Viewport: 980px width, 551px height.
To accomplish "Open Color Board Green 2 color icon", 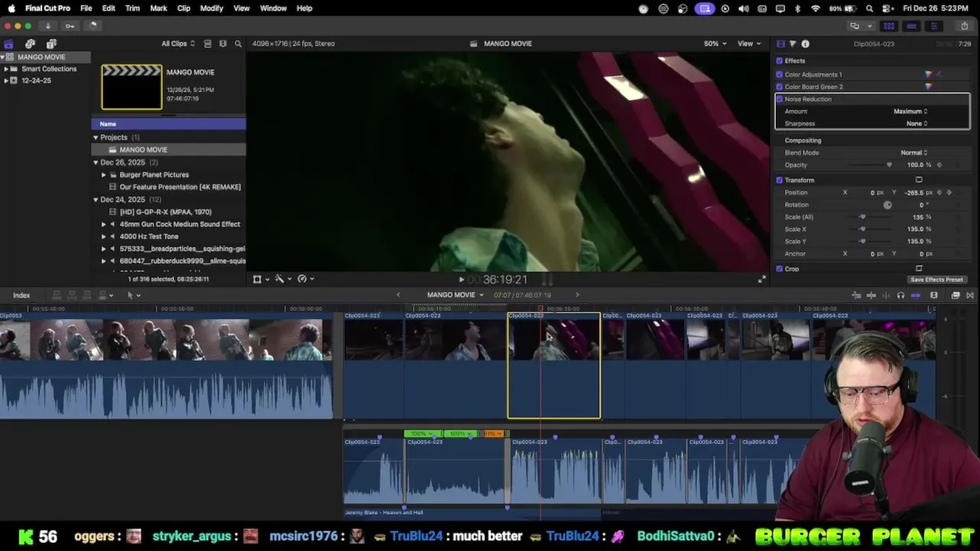I will (929, 86).
